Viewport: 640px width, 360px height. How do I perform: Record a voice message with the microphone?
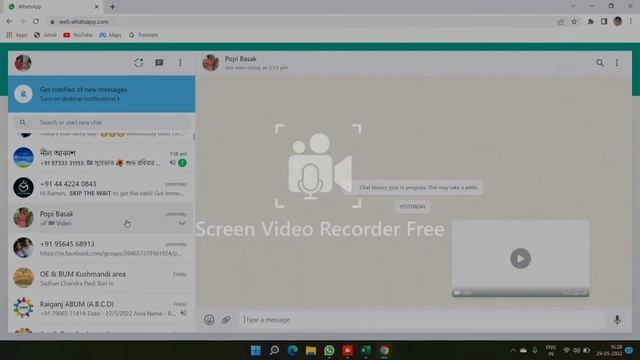coord(617,320)
